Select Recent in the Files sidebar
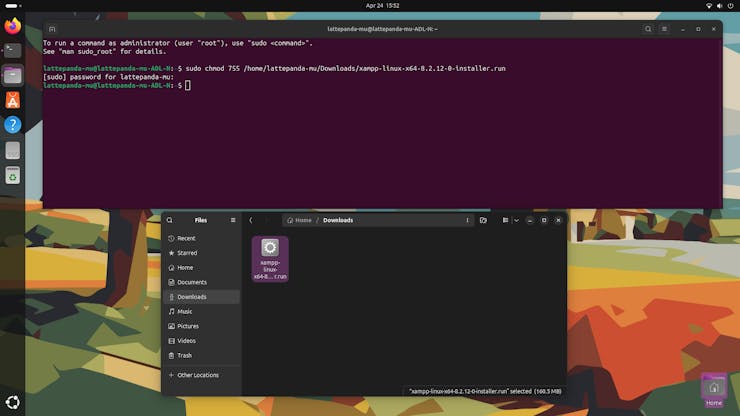The width and height of the screenshot is (740, 416). (186, 238)
